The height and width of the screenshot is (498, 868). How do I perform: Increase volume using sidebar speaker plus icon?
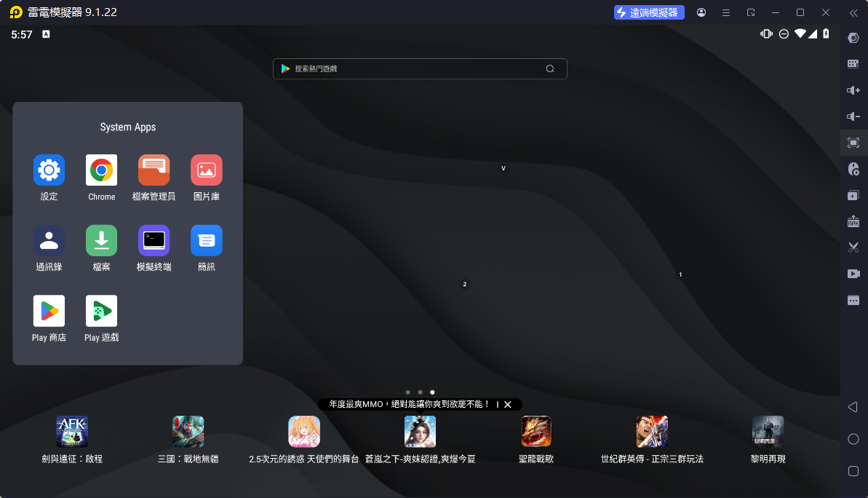(x=853, y=90)
